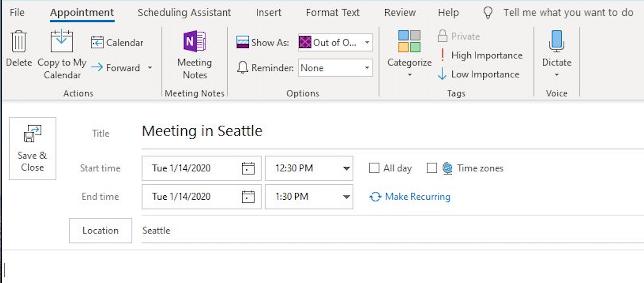Click the Delete trash can icon
Screen dimensions: 644x283
(19, 42)
